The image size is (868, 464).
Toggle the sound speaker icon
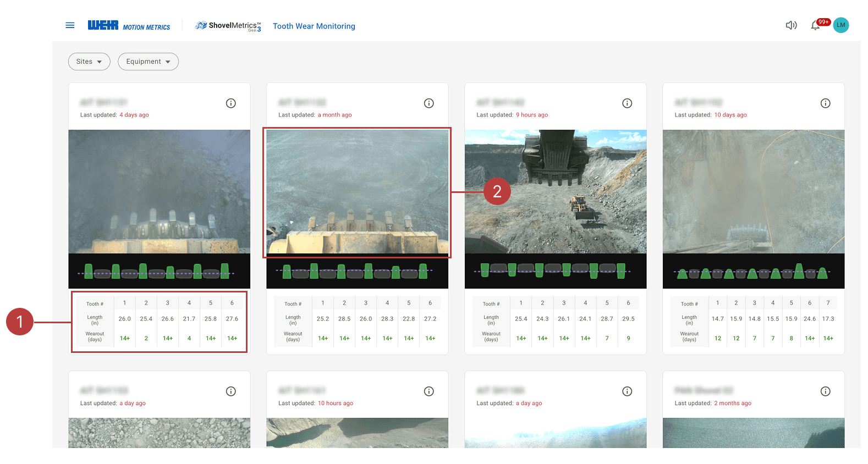click(x=791, y=25)
